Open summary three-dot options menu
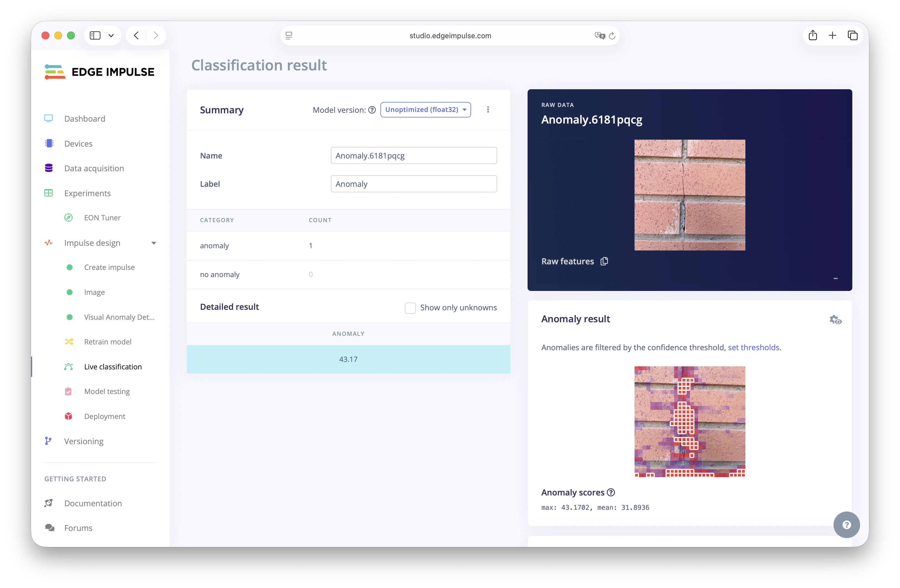Image resolution: width=900 pixels, height=588 pixels. point(488,110)
